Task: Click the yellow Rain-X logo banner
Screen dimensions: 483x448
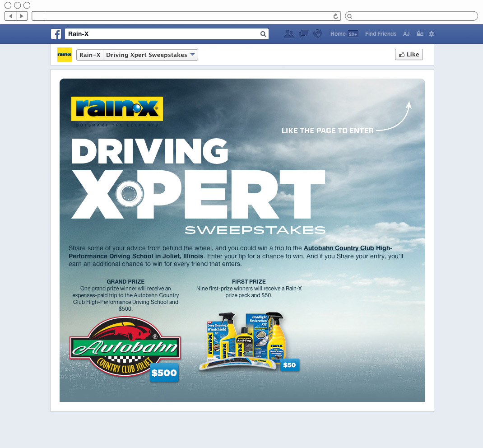Action: coord(117,110)
